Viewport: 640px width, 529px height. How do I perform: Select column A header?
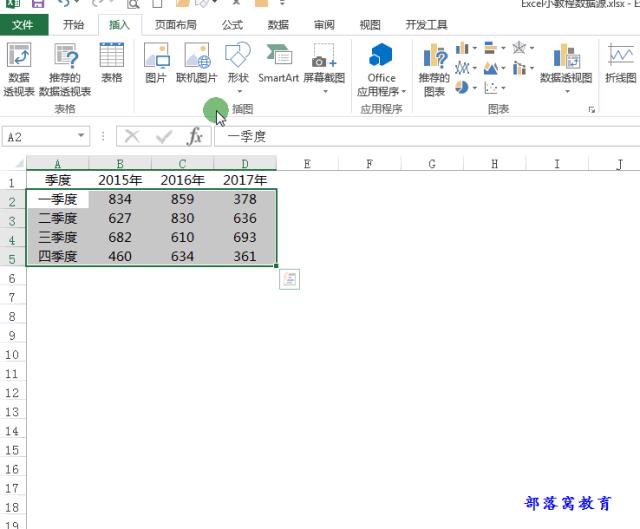coord(58,164)
